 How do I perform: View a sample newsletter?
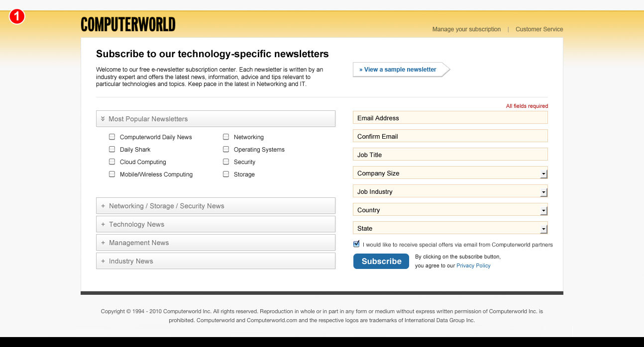(x=398, y=70)
